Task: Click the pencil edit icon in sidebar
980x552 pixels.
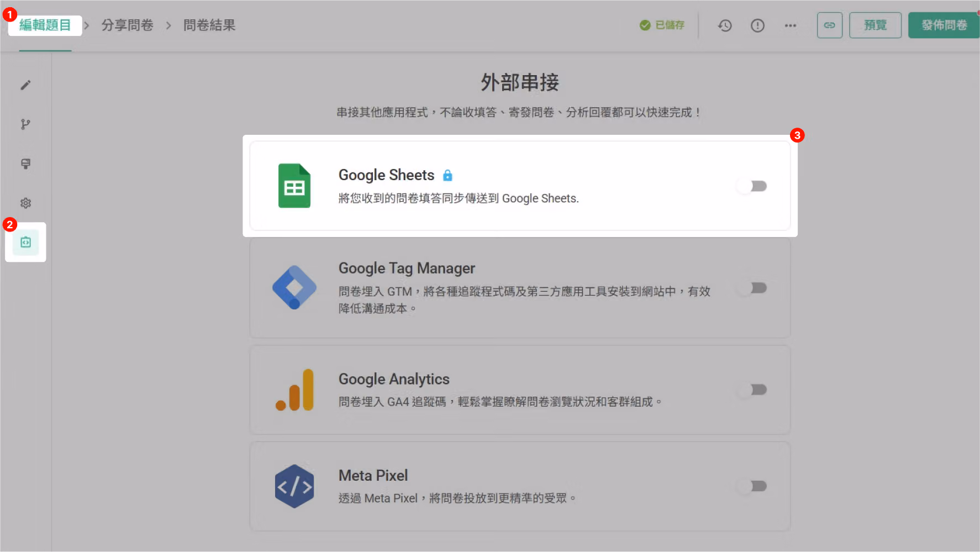Action: (25, 85)
